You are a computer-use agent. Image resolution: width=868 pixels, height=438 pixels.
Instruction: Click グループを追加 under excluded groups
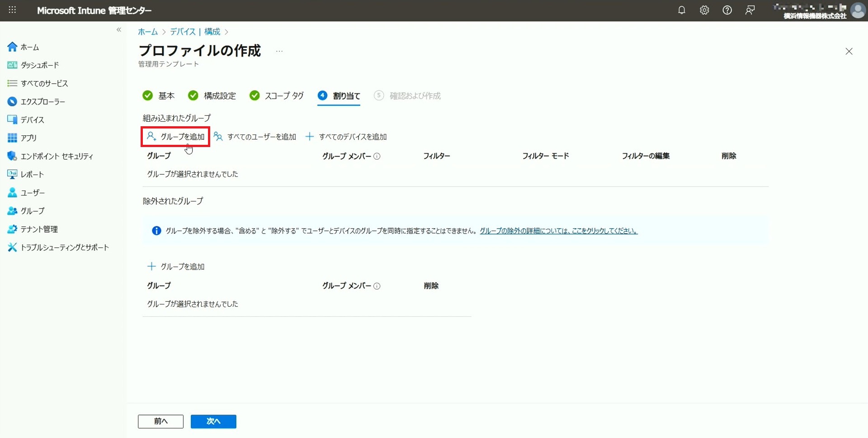[x=176, y=267]
